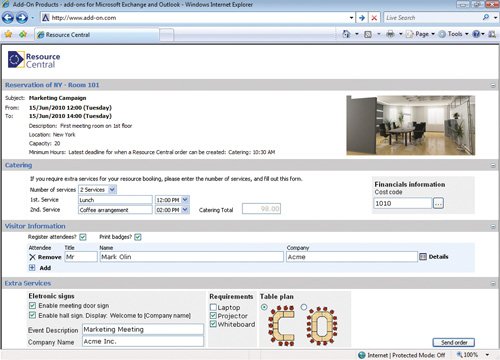Click the Resource Central logo
500x360 pixels.
click(34, 60)
